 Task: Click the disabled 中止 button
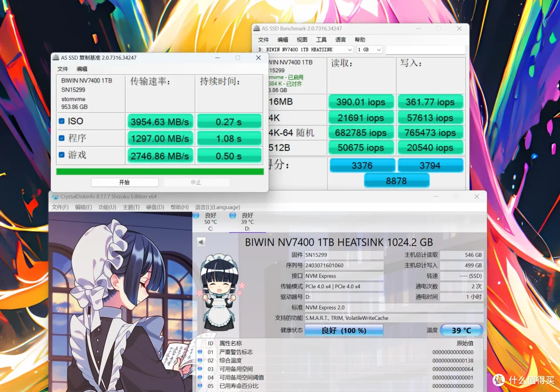click(x=195, y=182)
